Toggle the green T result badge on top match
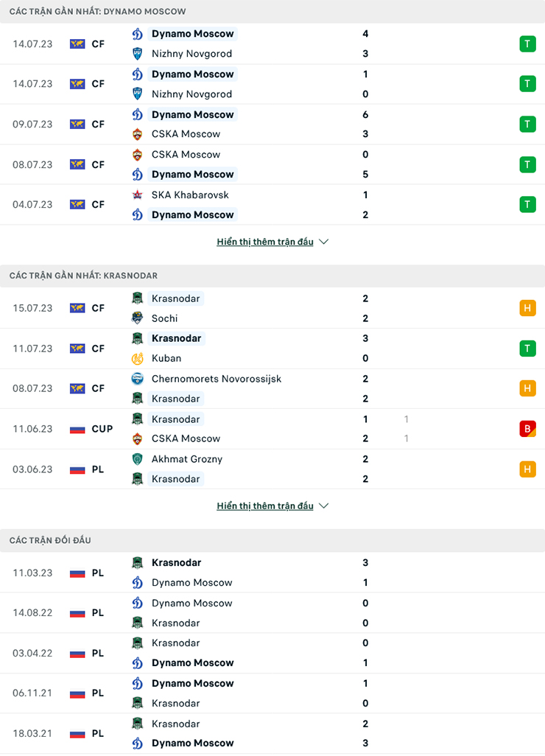Screen dimensions: 545x756 [x=527, y=43]
